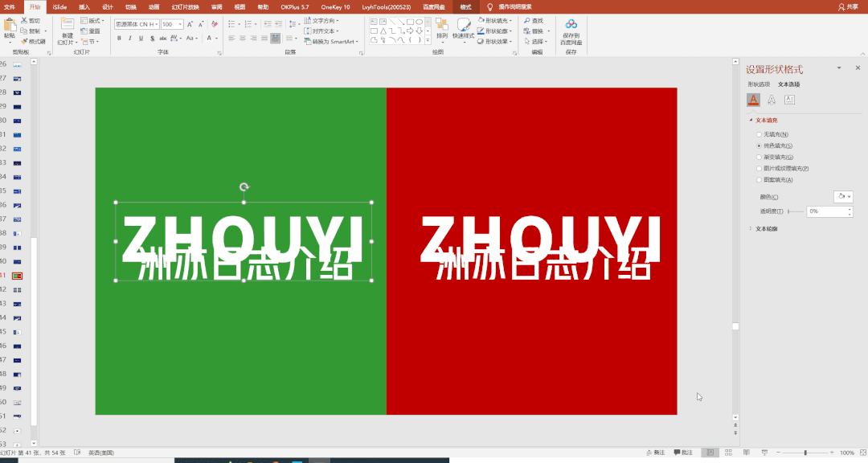Switch to Slide Sorter view icon
The height and width of the screenshot is (463, 868).
click(727, 453)
